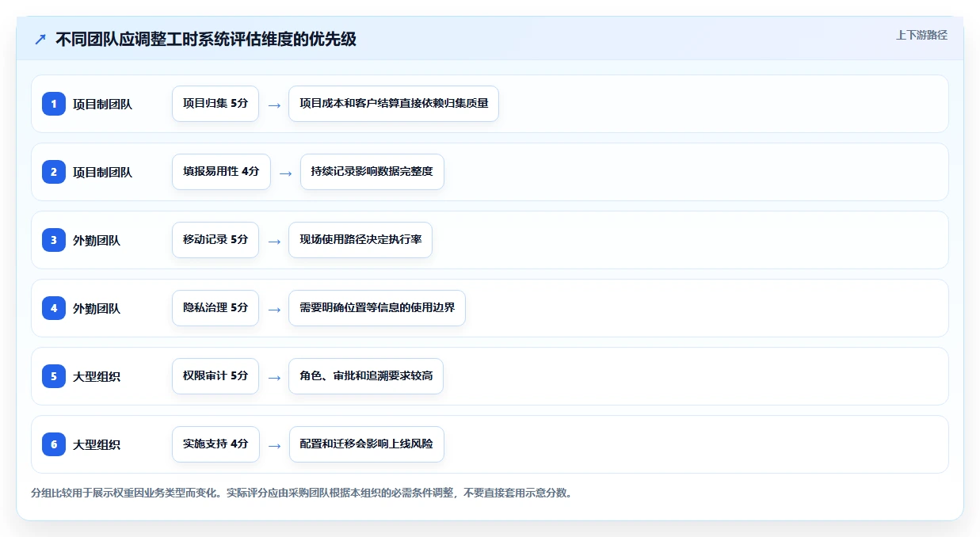Click the 持续记录影响数据完整度 box
This screenshot has width=980, height=537.
372,172
